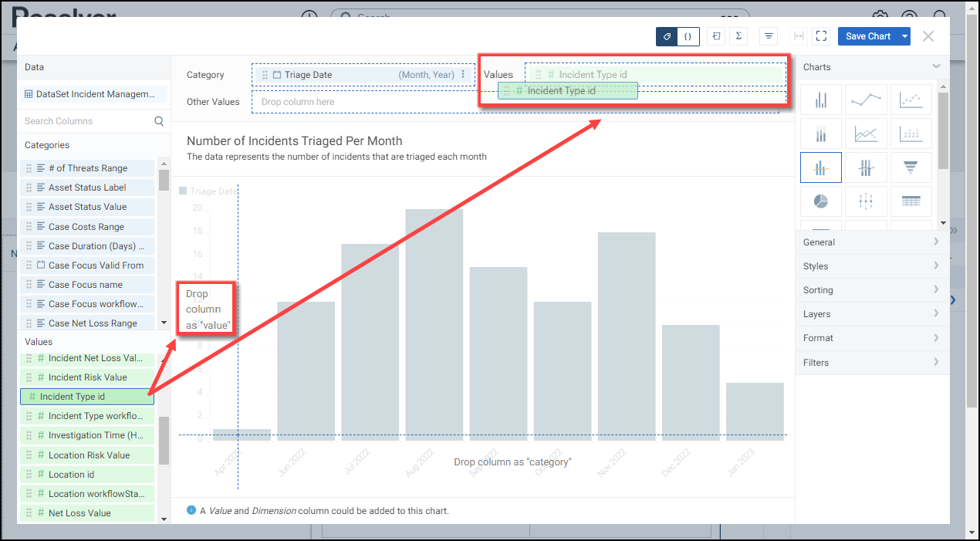Screen dimensions: 980x541
Task: Choose the line chart type icon
Action: [x=866, y=100]
